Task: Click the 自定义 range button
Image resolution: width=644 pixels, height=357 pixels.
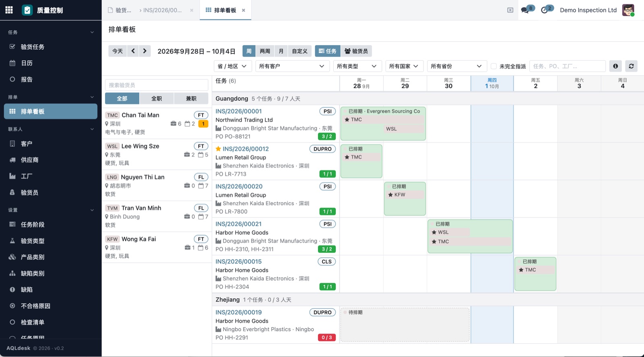Action: coord(299,51)
